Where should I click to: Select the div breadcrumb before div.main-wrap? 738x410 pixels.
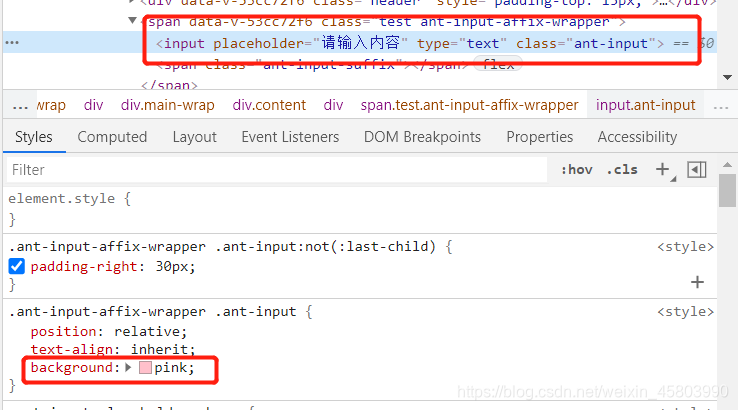93,105
